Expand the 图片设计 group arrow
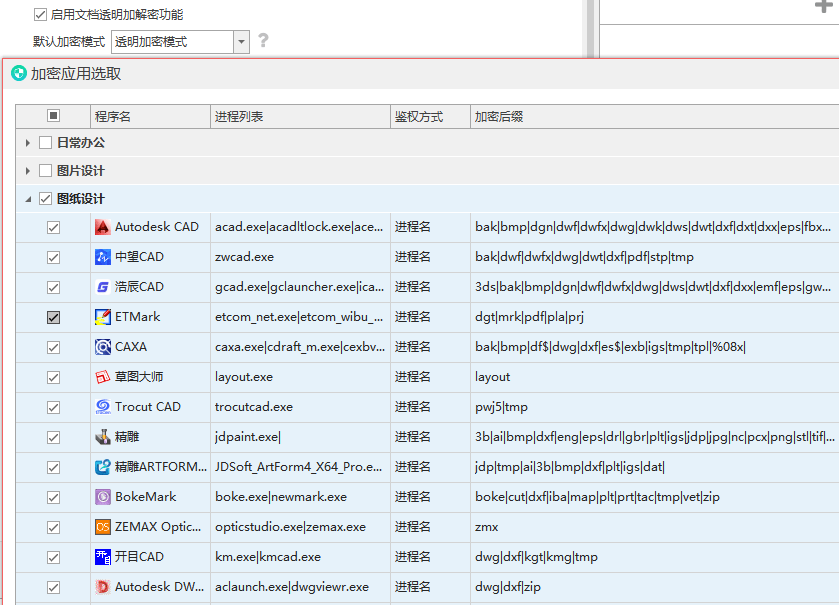839x605 pixels. [x=28, y=171]
